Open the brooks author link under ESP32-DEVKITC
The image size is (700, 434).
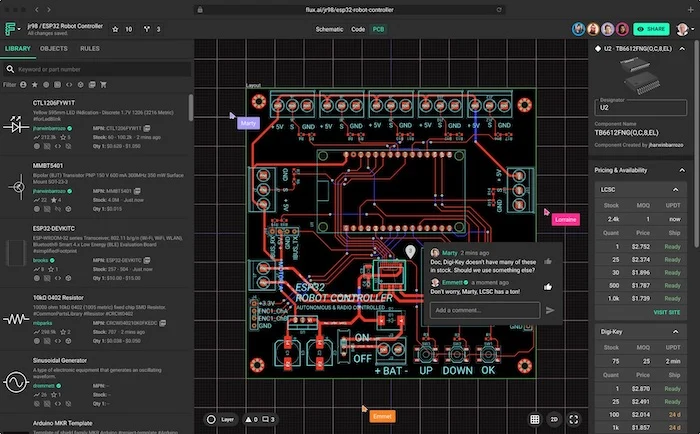click(40, 260)
